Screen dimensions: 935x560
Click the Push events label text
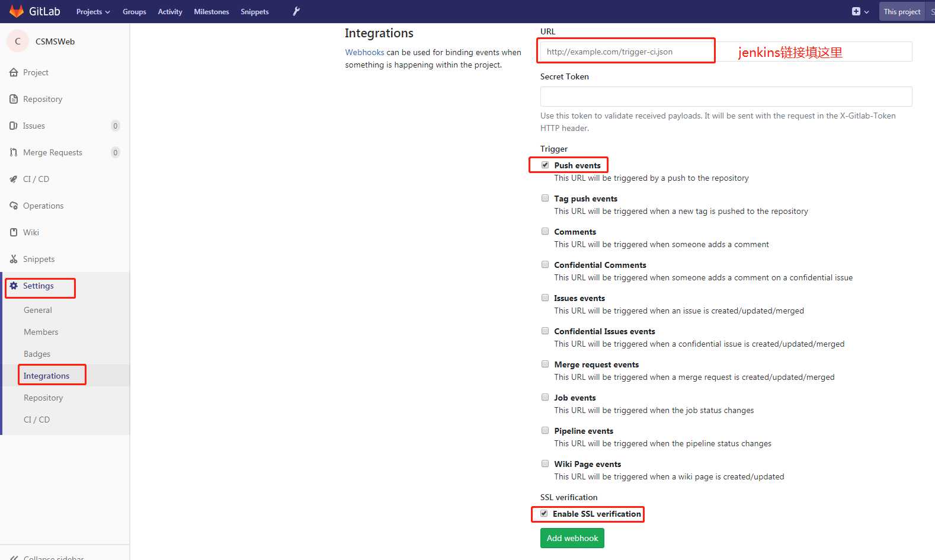tap(577, 165)
